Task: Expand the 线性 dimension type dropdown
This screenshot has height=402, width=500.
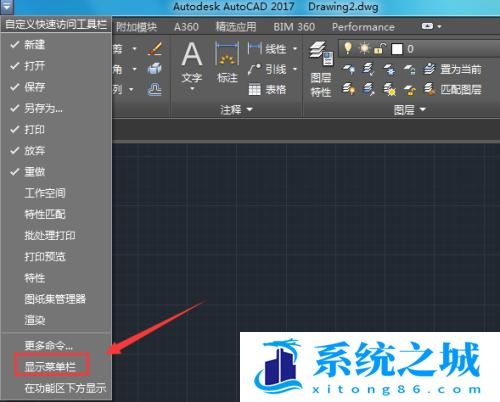Action: 295,49
